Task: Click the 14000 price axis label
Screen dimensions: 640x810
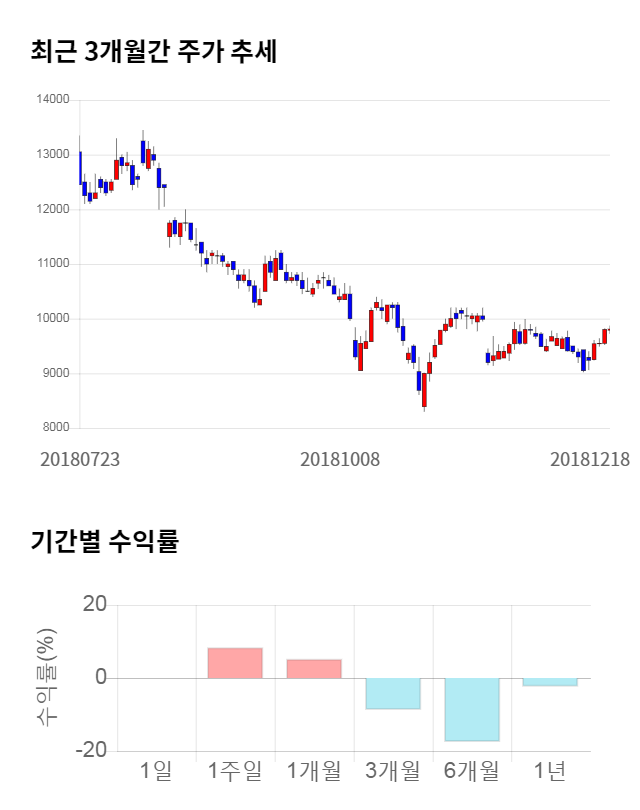Action: coord(52,100)
